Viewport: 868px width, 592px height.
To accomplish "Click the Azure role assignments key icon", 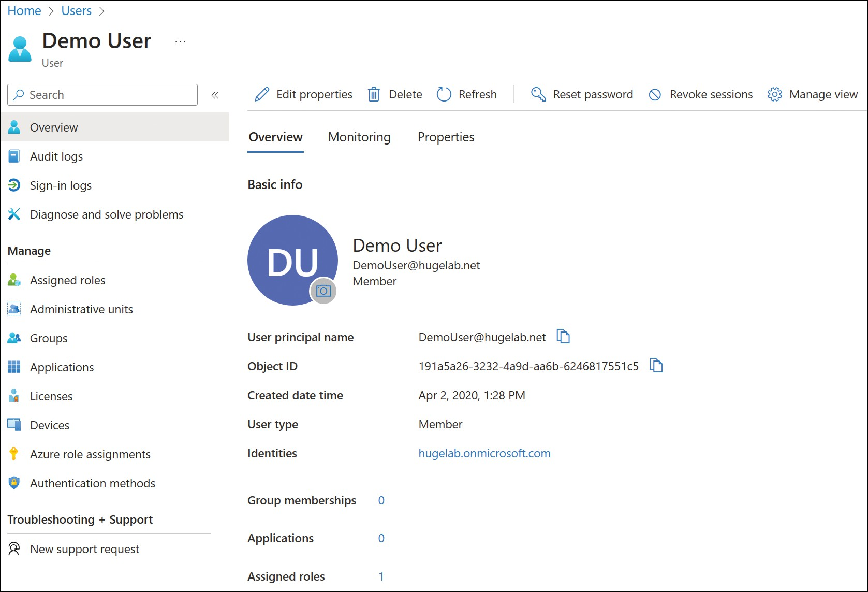I will (14, 454).
